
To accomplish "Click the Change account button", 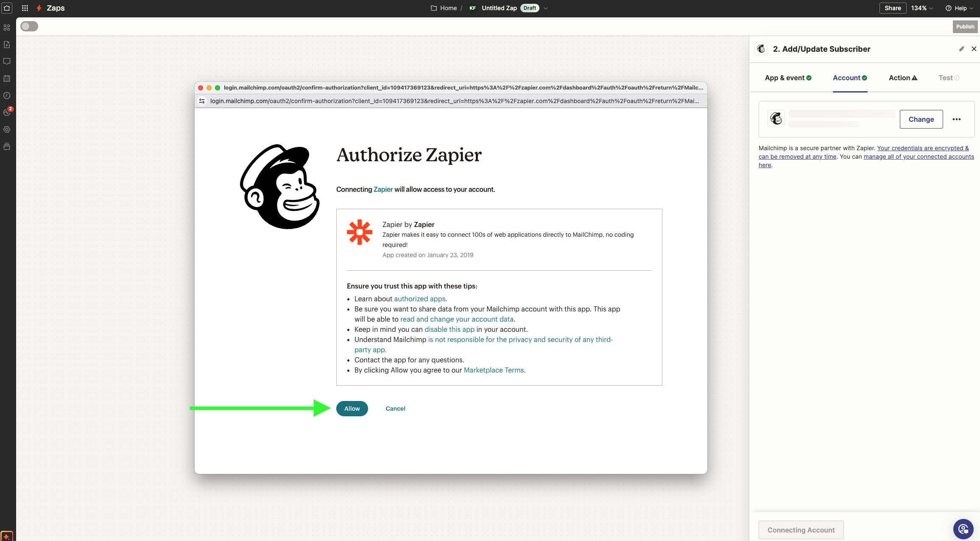I will [921, 119].
